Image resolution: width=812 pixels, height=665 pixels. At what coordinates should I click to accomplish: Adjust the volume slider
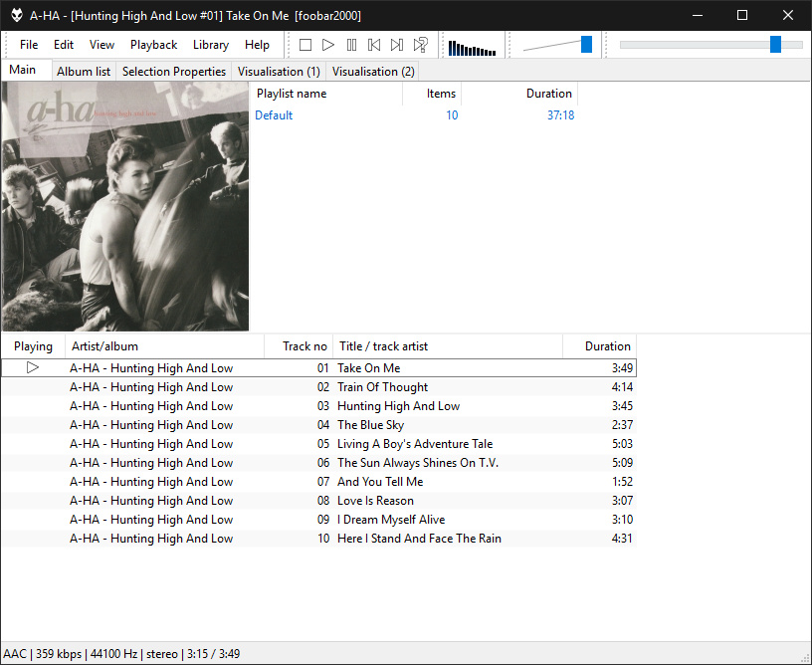point(586,44)
